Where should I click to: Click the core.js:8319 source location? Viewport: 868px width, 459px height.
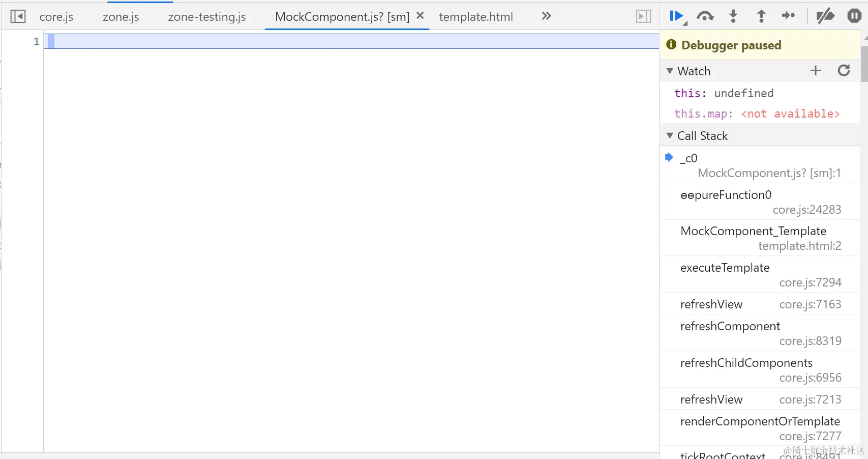click(x=811, y=341)
